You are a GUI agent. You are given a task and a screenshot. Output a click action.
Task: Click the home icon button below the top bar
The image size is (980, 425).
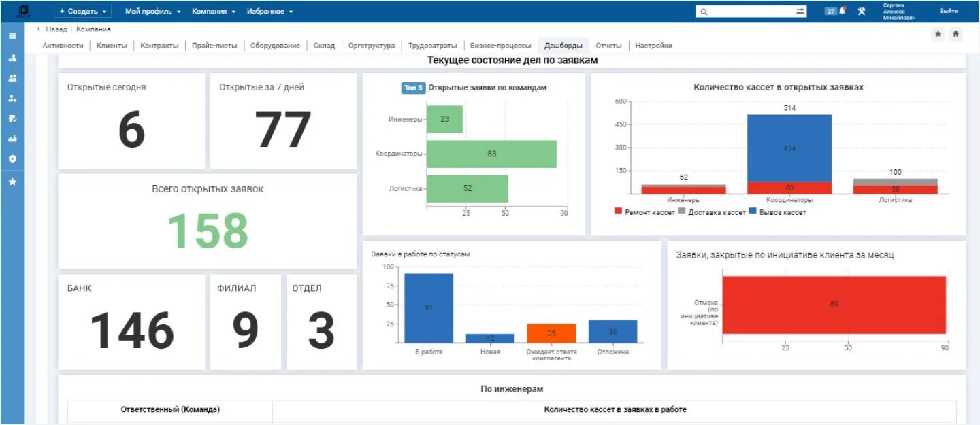point(955,34)
